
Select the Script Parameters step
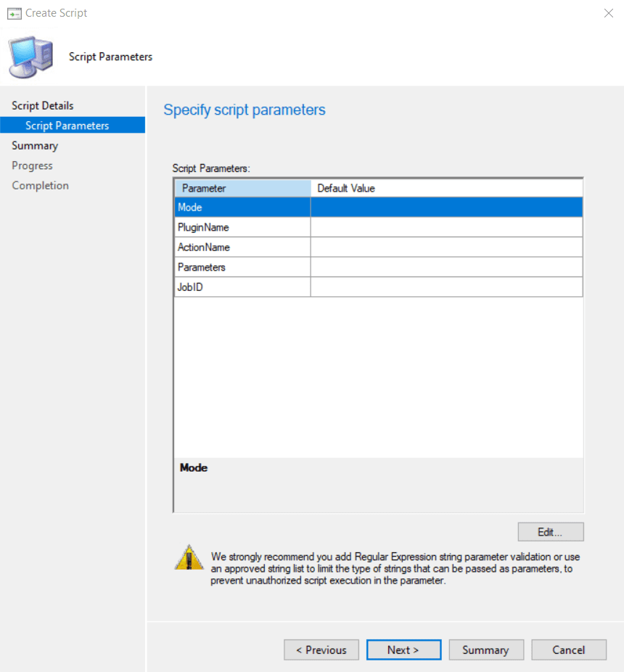[x=67, y=126]
